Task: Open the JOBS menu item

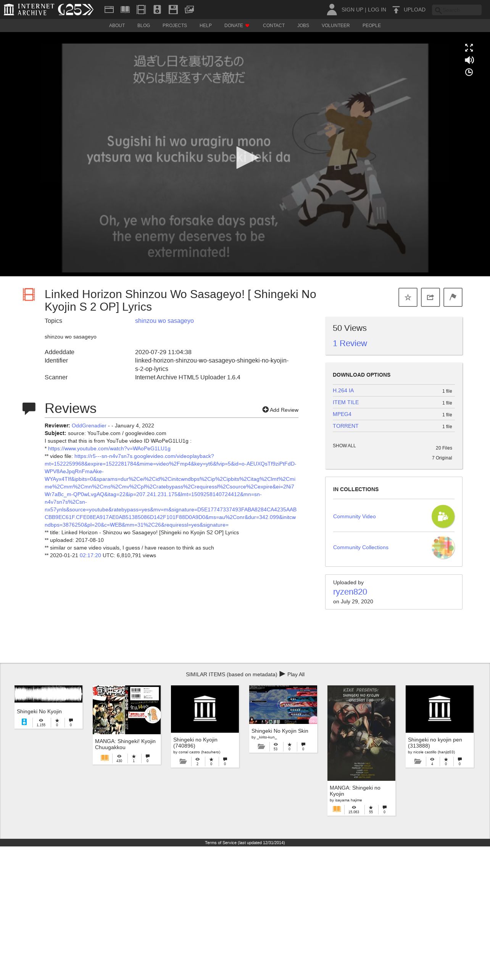Action: 303,26
